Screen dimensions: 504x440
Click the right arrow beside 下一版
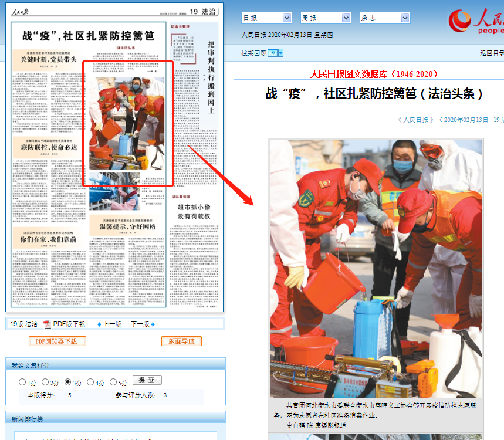click(x=153, y=324)
